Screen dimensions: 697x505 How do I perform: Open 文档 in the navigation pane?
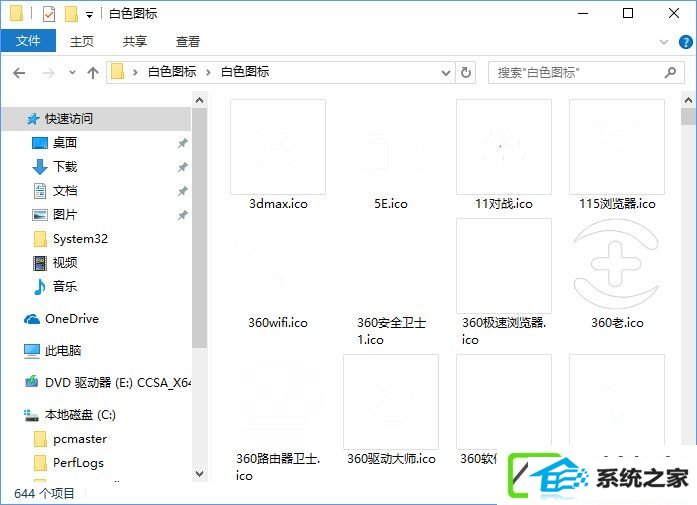pyautogui.click(x=65, y=191)
